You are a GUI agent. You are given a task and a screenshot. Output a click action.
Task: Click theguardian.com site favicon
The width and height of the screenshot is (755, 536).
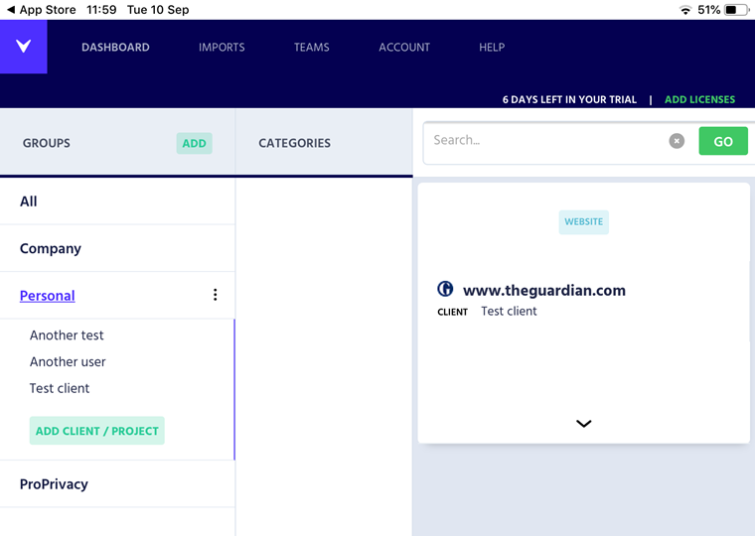(445, 289)
